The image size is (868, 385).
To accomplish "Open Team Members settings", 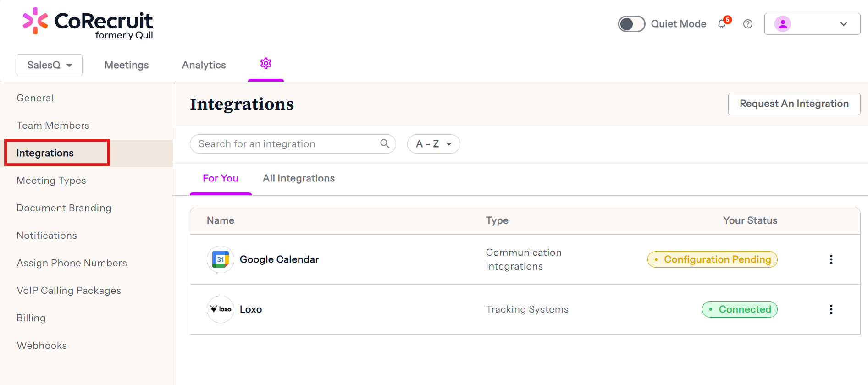I will click(x=53, y=126).
